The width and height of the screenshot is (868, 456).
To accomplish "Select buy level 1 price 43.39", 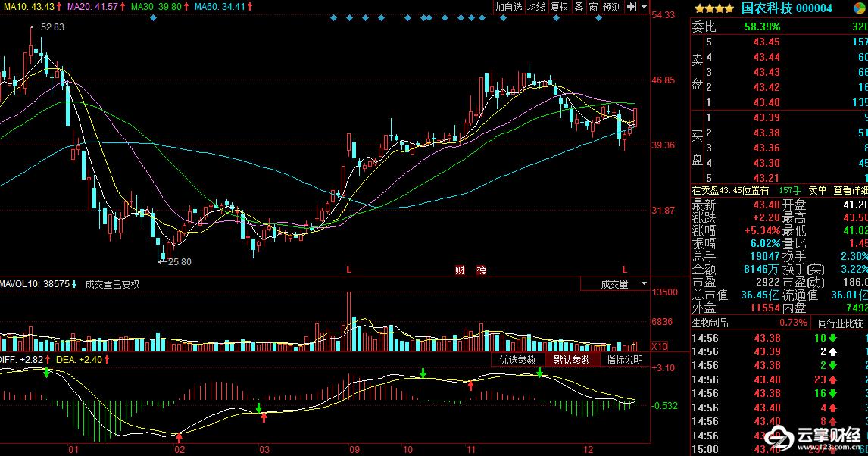I will [767, 117].
